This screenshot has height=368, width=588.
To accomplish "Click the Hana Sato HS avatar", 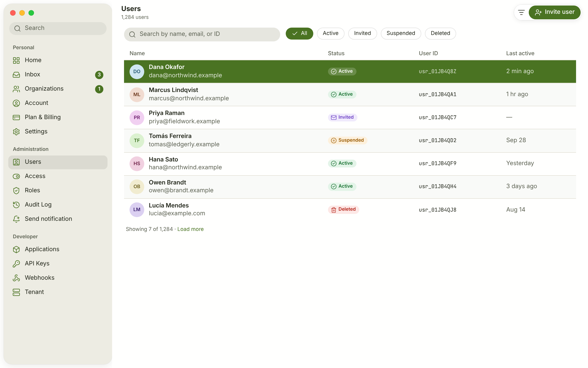I will click(x=137, y=164).
